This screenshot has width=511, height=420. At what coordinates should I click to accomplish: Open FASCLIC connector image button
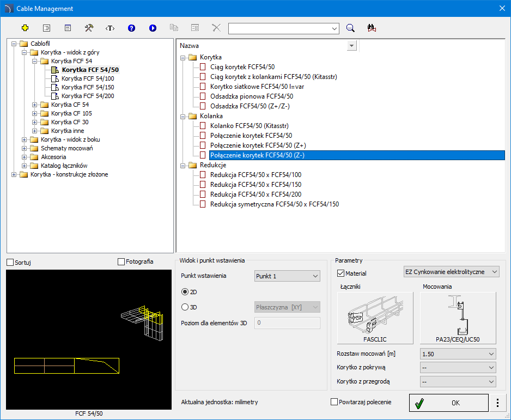click(374, 318)
